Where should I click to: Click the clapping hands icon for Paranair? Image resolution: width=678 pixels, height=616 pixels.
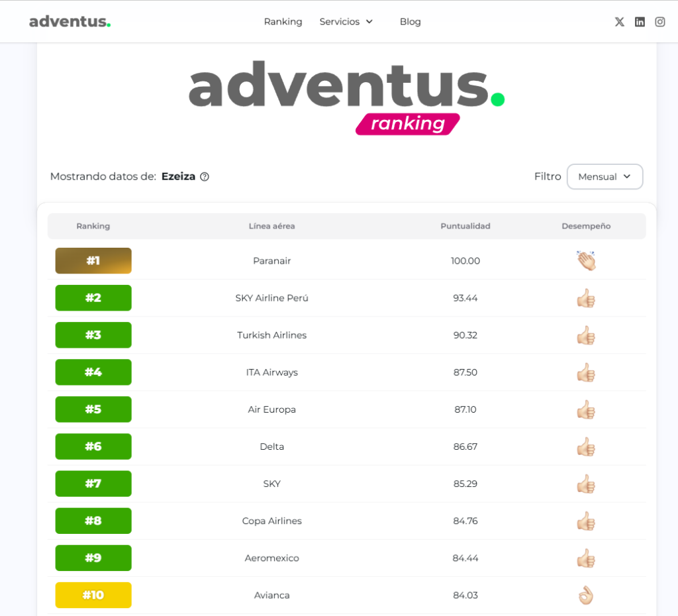(586, 261)
